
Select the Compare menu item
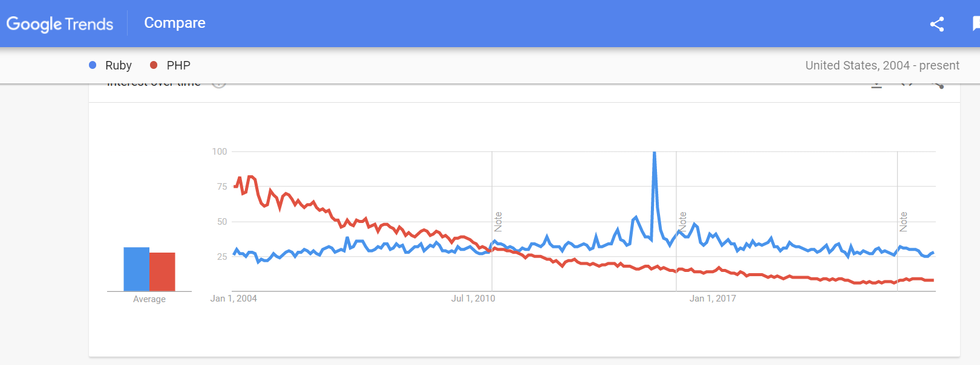(x=174, y=23)
